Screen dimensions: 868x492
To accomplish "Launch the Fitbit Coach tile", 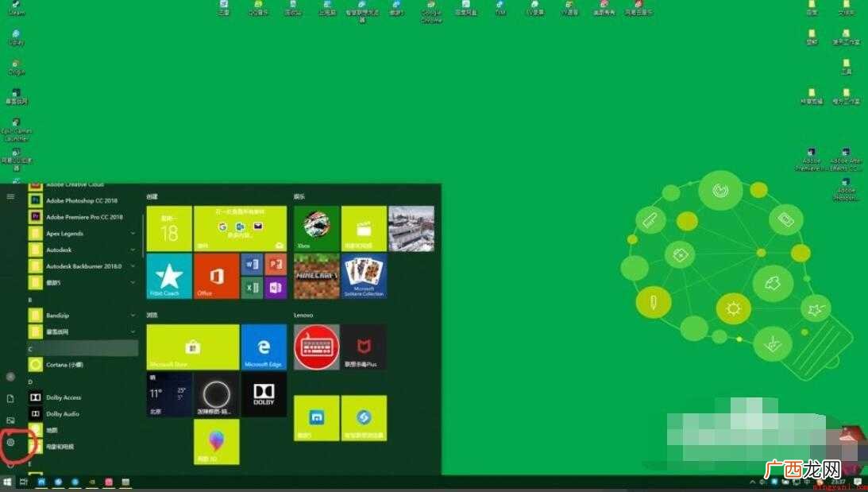I will pyautogui.click(x=169, y=276).
